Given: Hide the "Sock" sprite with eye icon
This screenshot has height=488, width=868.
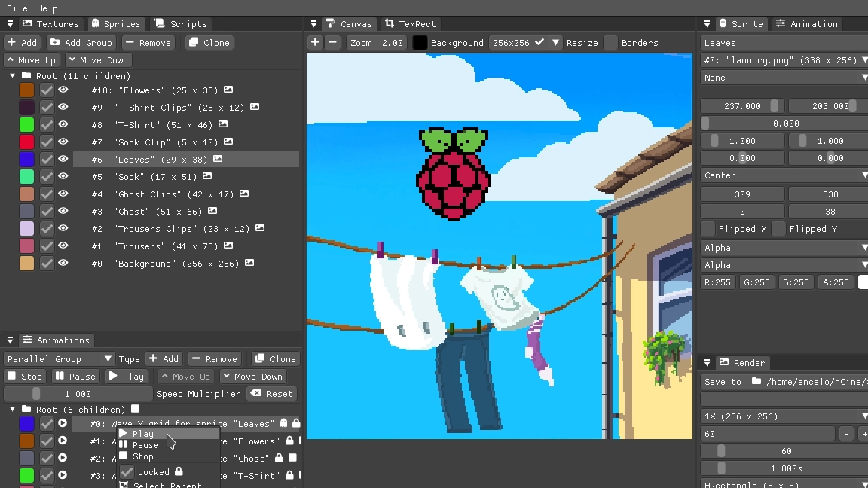Looking at the screenshot, I should click(x=63, y=176).
